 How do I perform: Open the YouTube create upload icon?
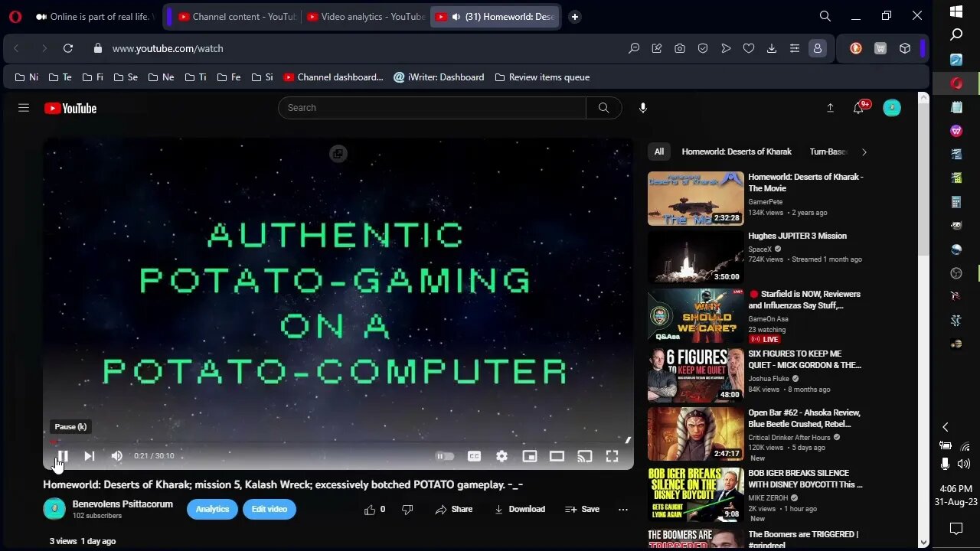(830, 108)
